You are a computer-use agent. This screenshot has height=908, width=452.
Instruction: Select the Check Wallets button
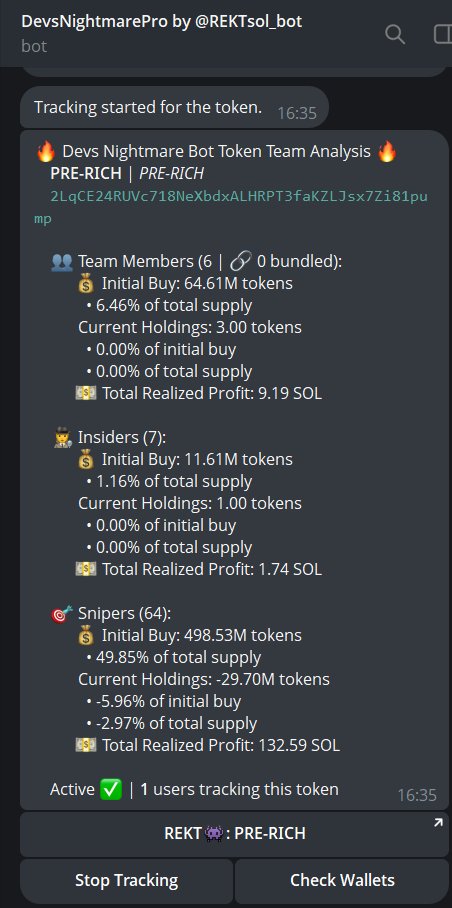(343, 881)
